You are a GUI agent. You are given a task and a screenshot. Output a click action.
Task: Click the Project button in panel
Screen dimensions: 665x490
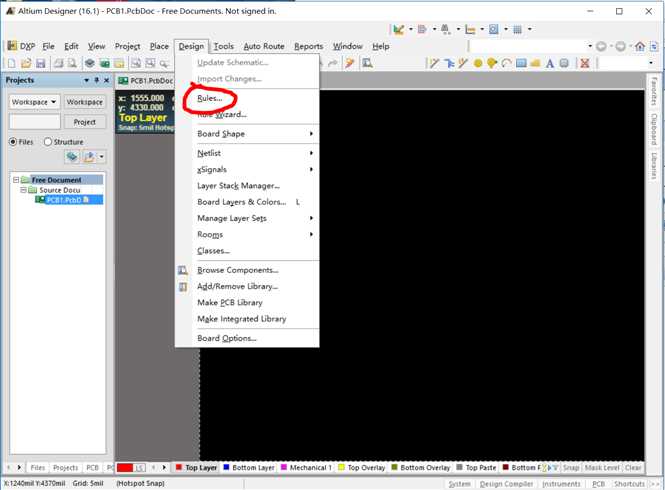click(84, 122)
